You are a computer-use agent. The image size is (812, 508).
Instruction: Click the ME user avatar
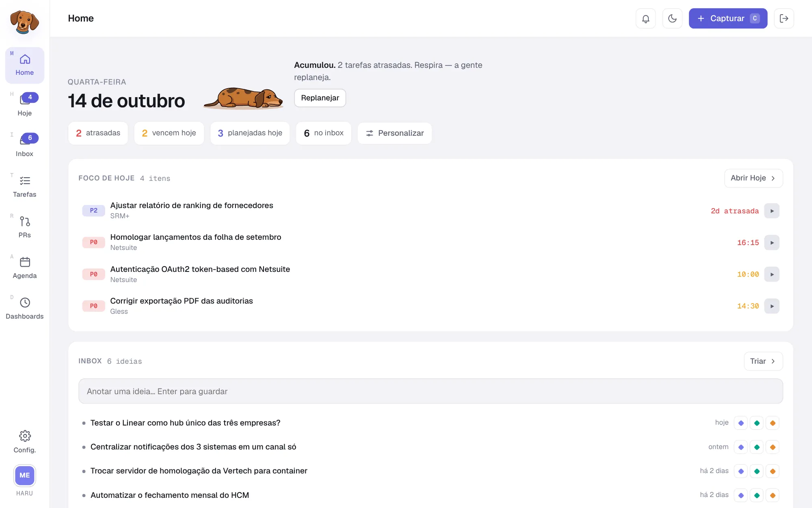point(25,475)
